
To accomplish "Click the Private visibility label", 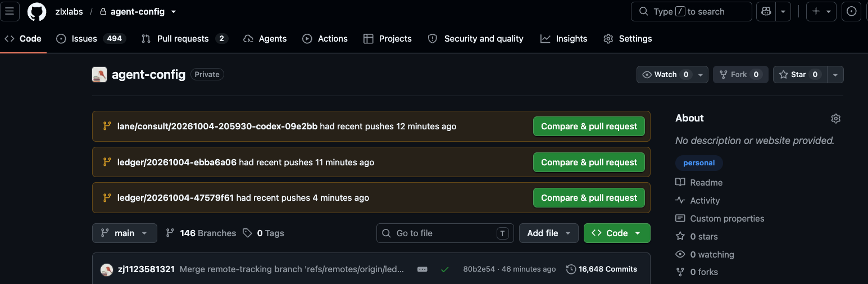I will tap(207, 75).
